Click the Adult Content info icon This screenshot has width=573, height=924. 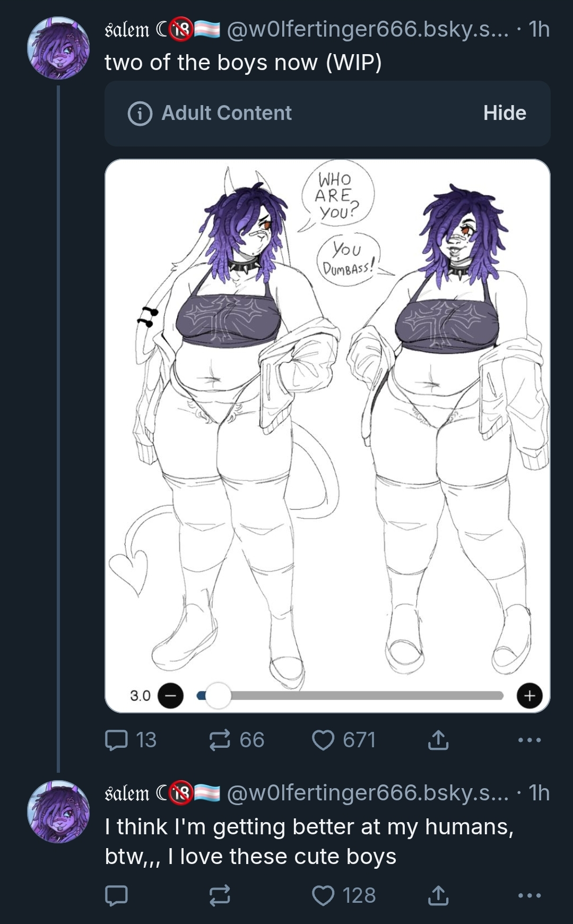(x=140, y=114)
